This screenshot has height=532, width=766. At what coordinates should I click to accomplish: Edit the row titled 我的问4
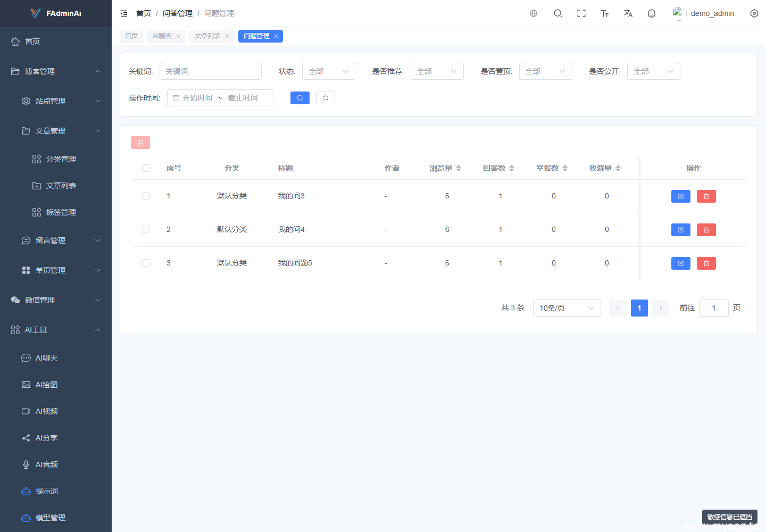[x=681, y=230]
